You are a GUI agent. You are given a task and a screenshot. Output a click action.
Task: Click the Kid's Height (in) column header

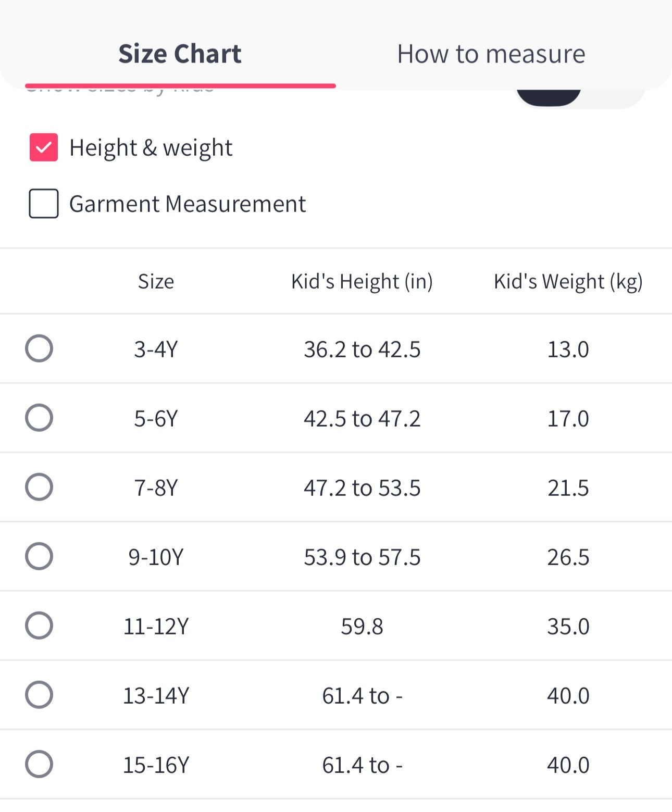click(362, 282)
